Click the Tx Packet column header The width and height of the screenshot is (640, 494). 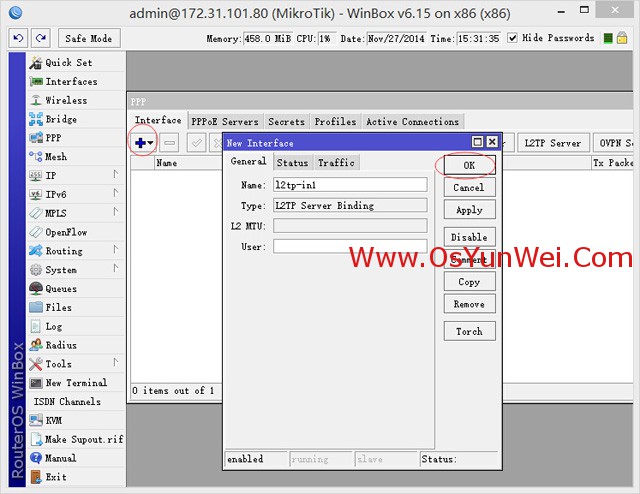612,163
